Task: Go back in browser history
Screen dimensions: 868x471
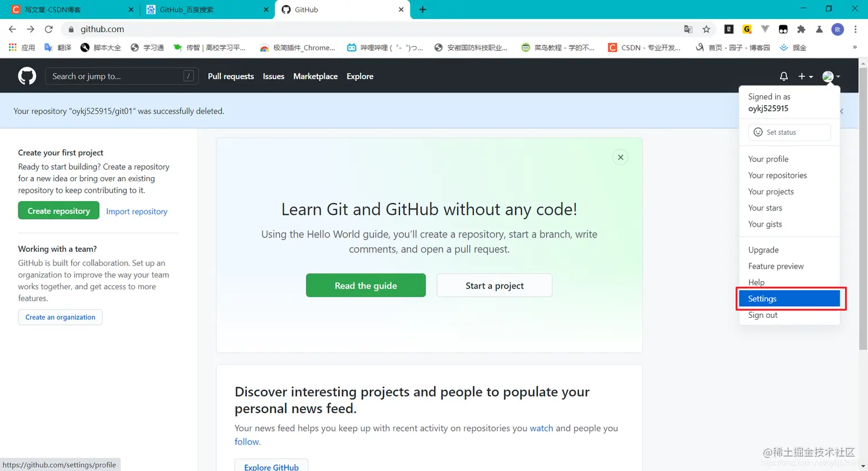Action: 13,29
